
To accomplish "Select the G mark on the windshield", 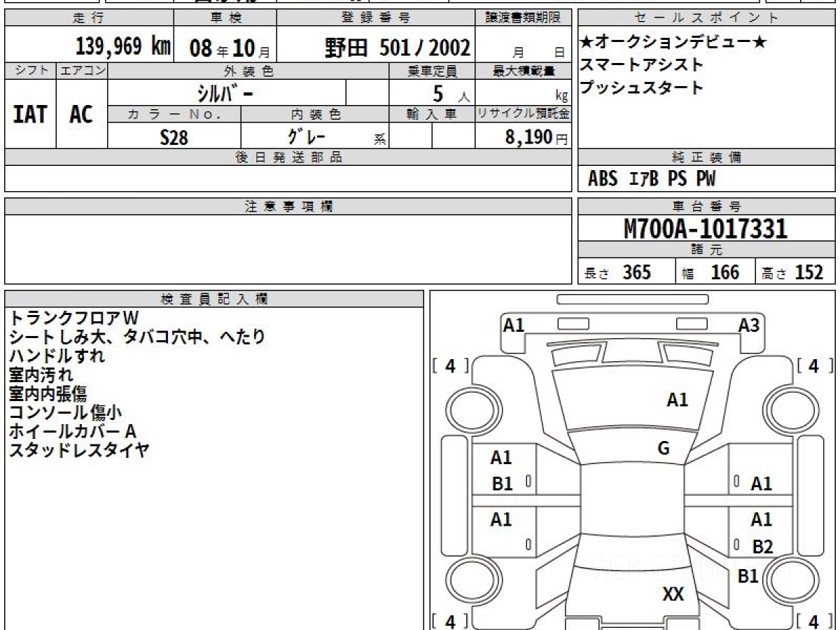I will (x=664, y=449).
